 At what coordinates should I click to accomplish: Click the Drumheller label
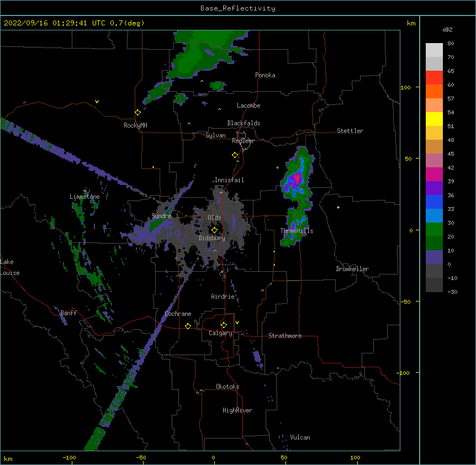(x=352, y=269)
